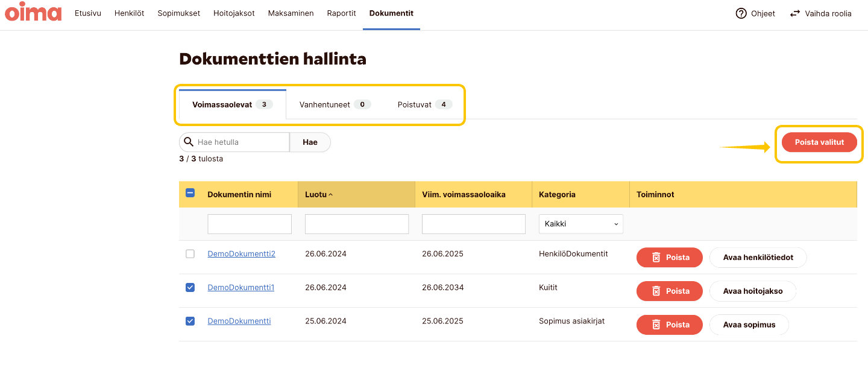Click Avaa henkilötiedot button

coord(758,258)
